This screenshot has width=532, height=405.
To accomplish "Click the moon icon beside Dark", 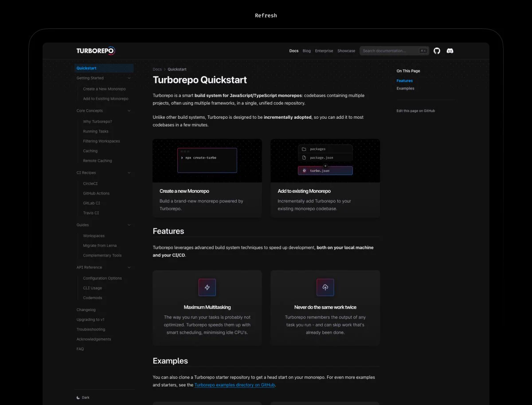I will point(78,397).
